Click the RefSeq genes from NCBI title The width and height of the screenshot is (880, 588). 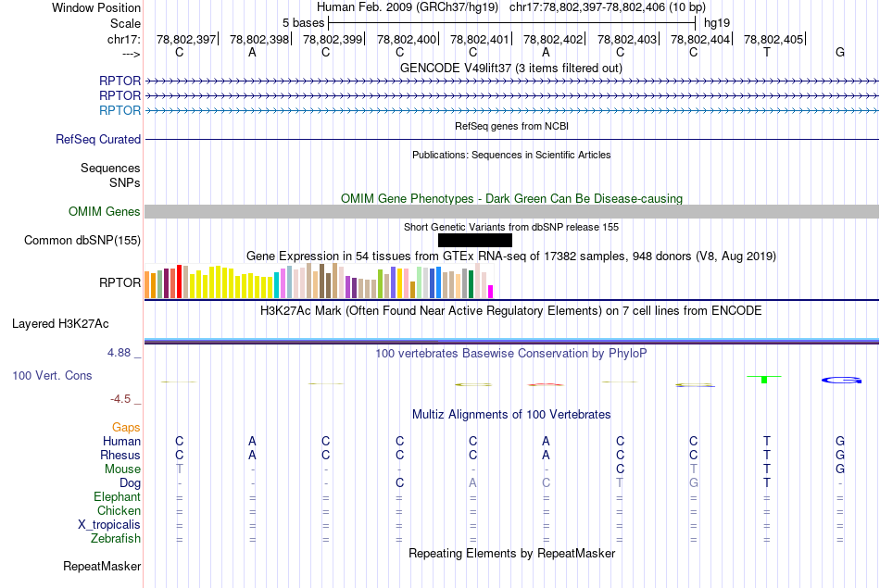pyautogui.click(x=511, y=126)
